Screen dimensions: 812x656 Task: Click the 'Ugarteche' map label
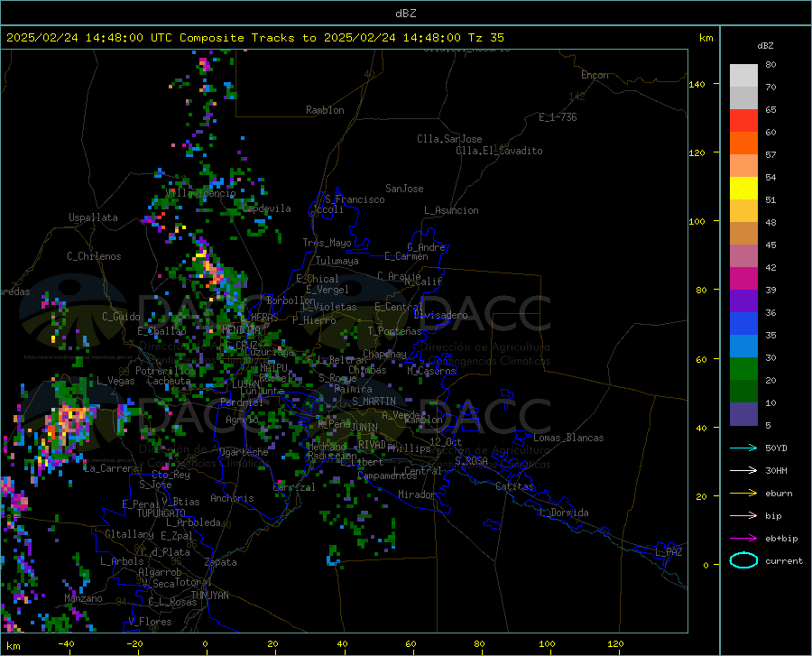tap(244, 452)
